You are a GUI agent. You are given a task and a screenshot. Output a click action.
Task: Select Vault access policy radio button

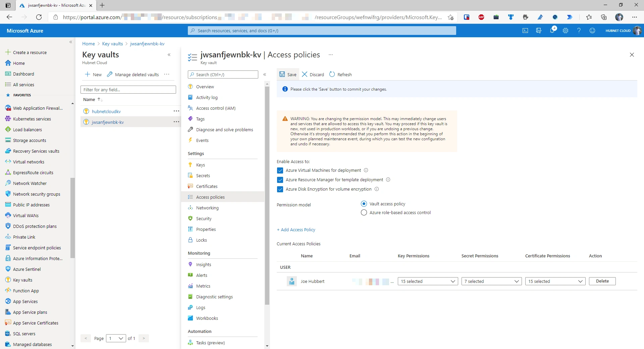click(364, 204)
